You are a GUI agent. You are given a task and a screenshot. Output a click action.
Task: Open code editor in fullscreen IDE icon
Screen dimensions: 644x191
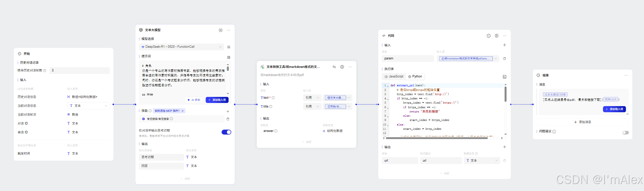click(505, 77)
